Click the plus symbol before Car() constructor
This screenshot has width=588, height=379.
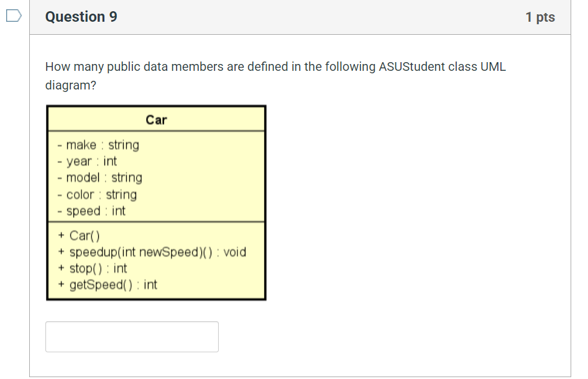60,235
